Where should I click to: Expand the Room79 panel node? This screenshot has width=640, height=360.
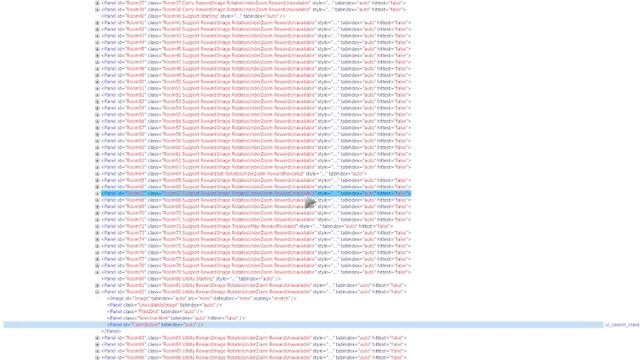pos(97,272)
